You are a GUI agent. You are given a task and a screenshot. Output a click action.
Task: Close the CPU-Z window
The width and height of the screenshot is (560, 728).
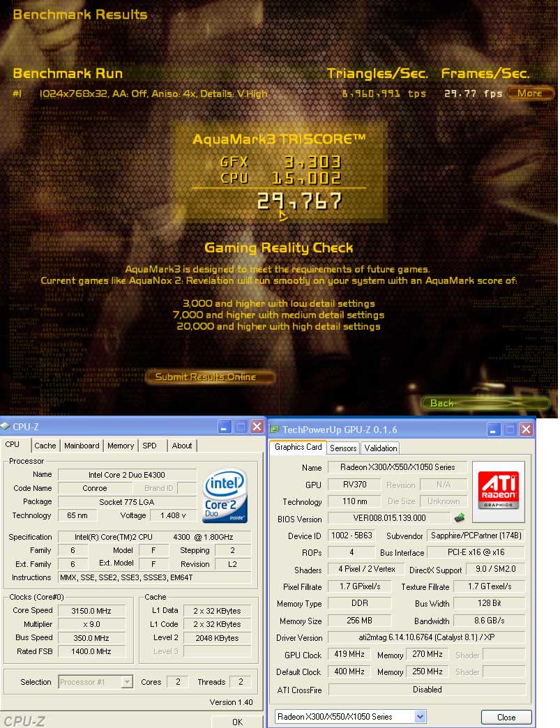tap(257, 427)
